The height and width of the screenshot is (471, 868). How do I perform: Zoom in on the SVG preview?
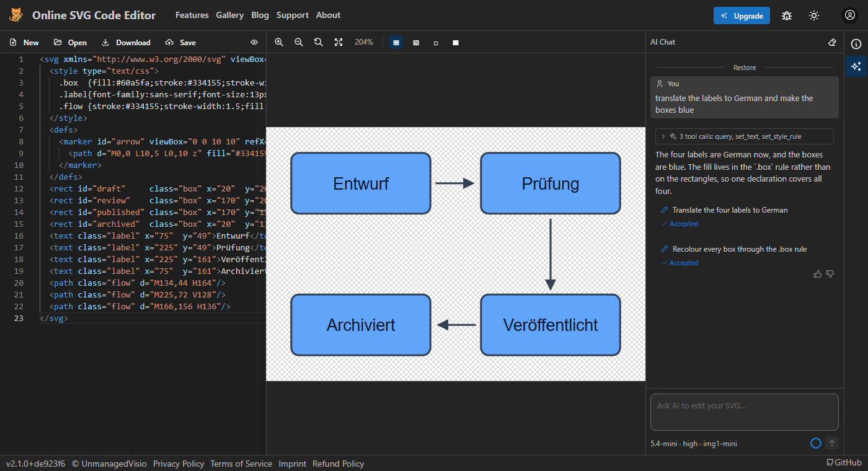(279, 42)
